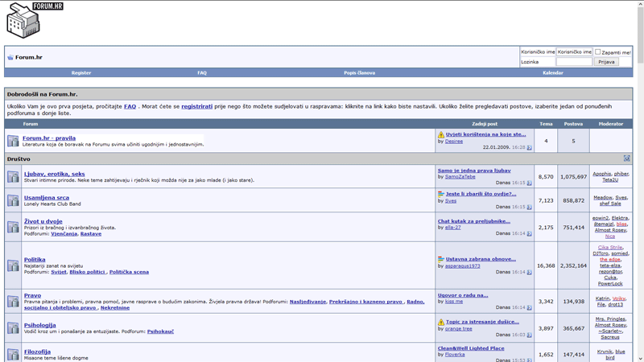Click forum status icon for Forum.hr - pravila
This screenshot has height=362, width=644.
tap(13, 141)
